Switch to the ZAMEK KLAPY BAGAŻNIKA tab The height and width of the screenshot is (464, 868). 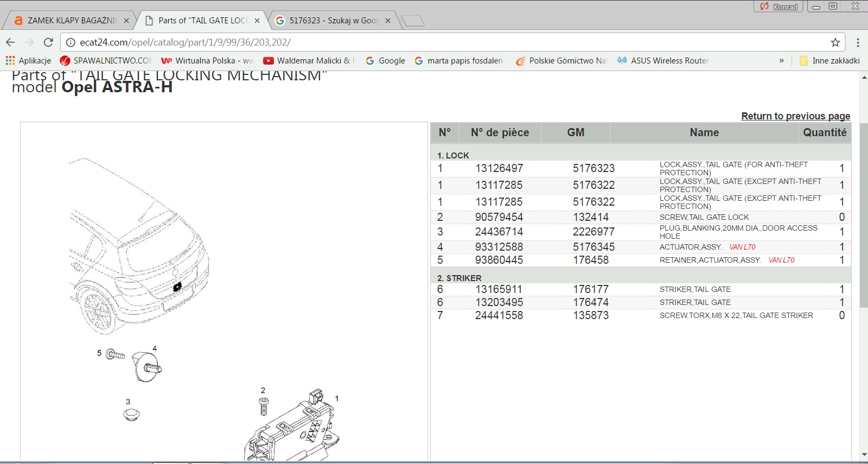pyautogui.click(x=71, y=21)
